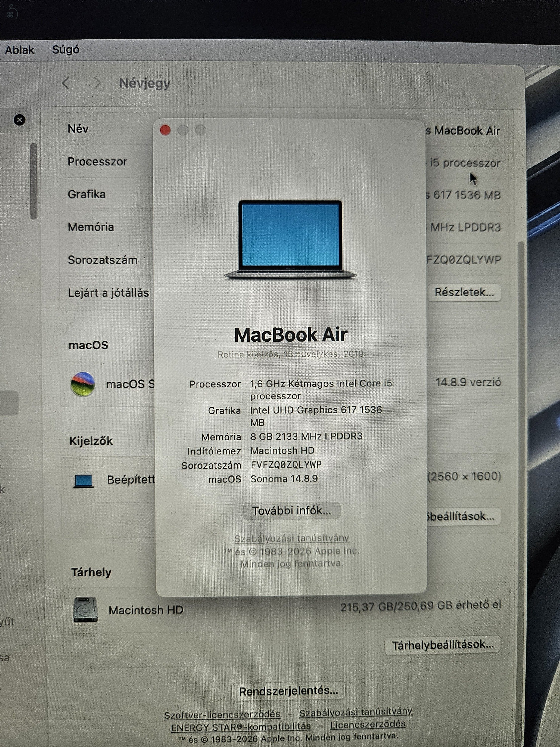The image size is (560, 747).
Task: Click Intel UHD Graphics 617 value
Action: click(x=316, y=416)
